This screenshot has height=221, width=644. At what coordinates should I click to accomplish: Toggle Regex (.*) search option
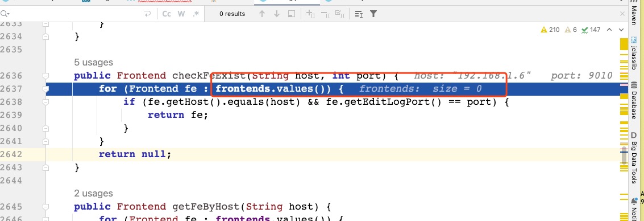[x=196, y=14]
